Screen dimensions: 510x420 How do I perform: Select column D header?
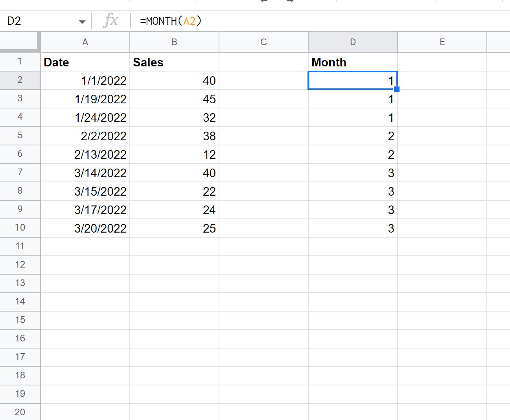(353, 42)
